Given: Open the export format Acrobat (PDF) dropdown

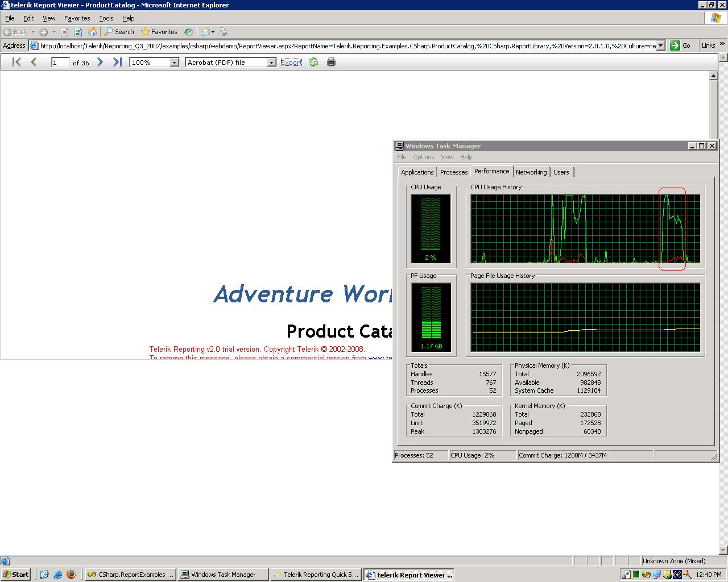Looking at the screenshot, I should click(x=271, y=63).
